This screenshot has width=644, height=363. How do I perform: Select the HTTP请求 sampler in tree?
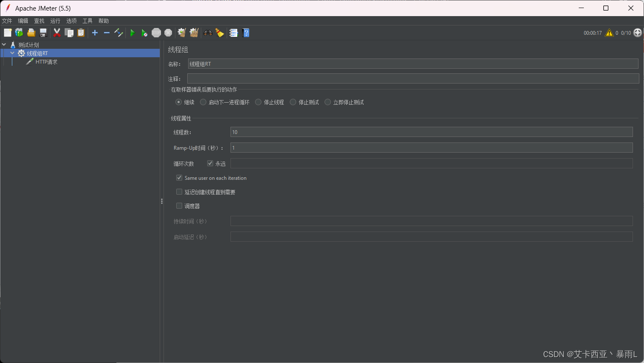pyautogui.click(x=46, y=62)
